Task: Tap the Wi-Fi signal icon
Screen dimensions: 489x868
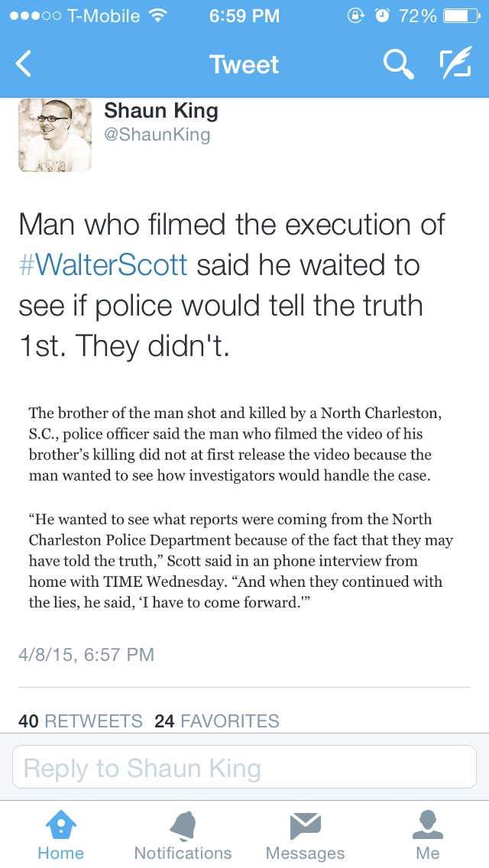Action: pyautogui.click(x=157, y=16)
